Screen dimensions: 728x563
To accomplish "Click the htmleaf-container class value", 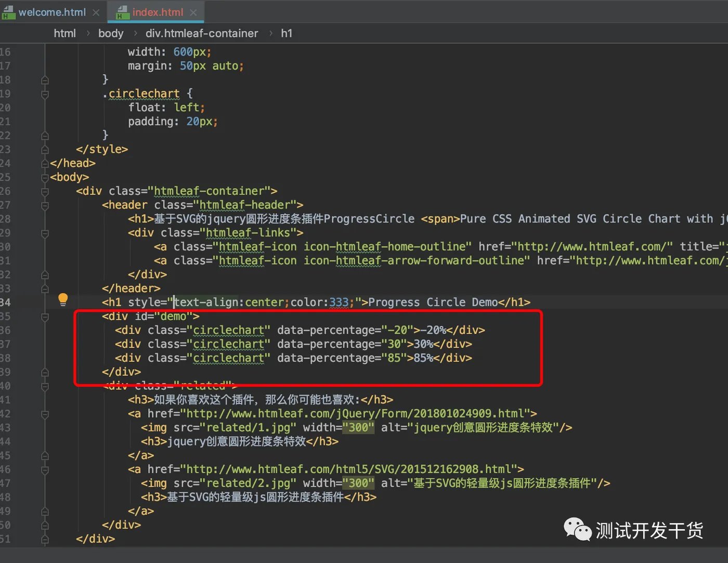I will (209, 191).
